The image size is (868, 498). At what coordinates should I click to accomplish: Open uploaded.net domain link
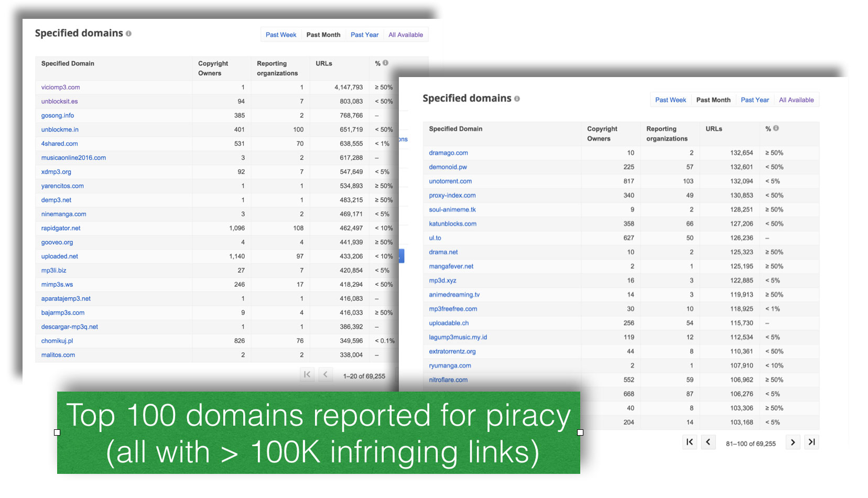(60, 257)
